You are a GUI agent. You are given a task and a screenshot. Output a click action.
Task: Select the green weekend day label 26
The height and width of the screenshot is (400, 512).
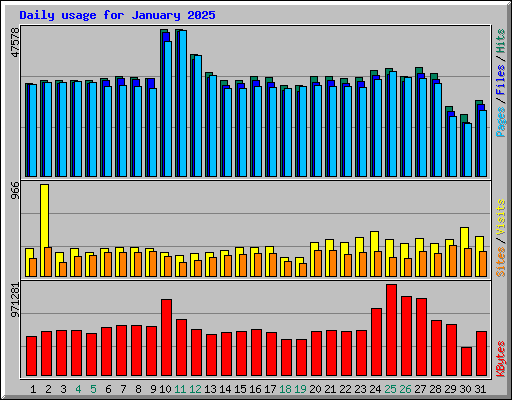point(405,389)
